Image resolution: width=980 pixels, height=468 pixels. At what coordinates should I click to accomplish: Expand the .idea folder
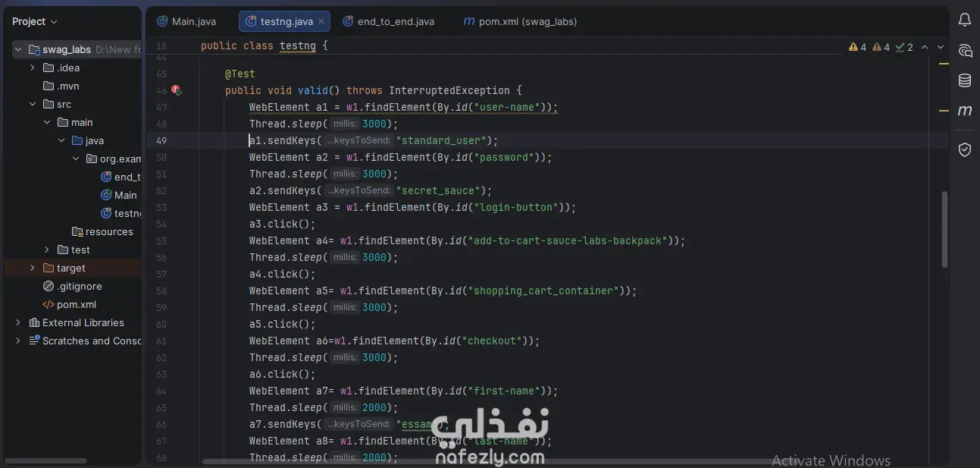point(32,68)
